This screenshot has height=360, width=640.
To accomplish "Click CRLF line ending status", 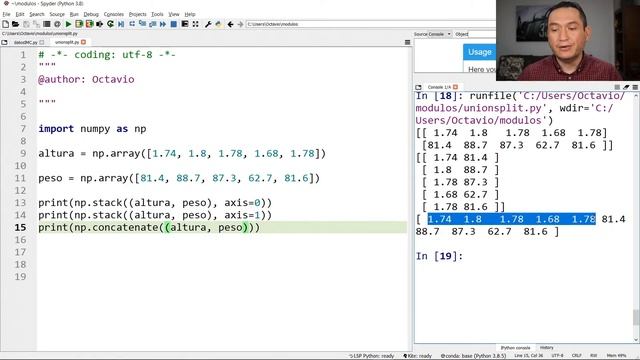I will [x=576, y=356].
